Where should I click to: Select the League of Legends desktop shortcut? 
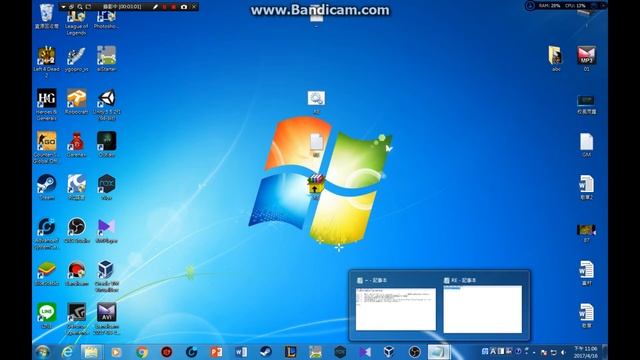click(76, 21)
